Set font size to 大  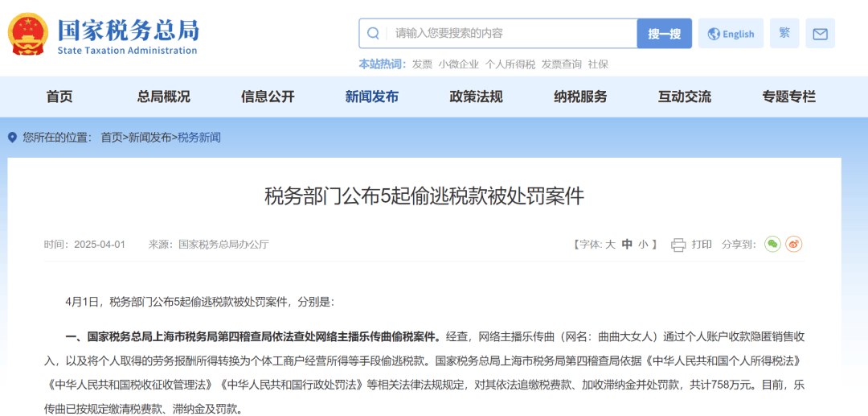(x=611, y=245)
